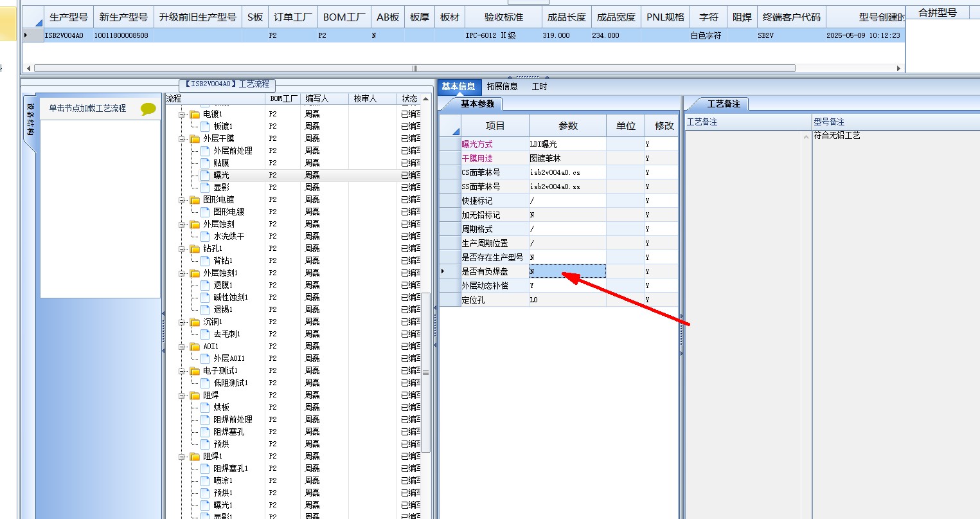The height and width of the screenshot is (519, 980).
Task: Click the document icon of 阻焊前处理
Action: pos(205,419)
